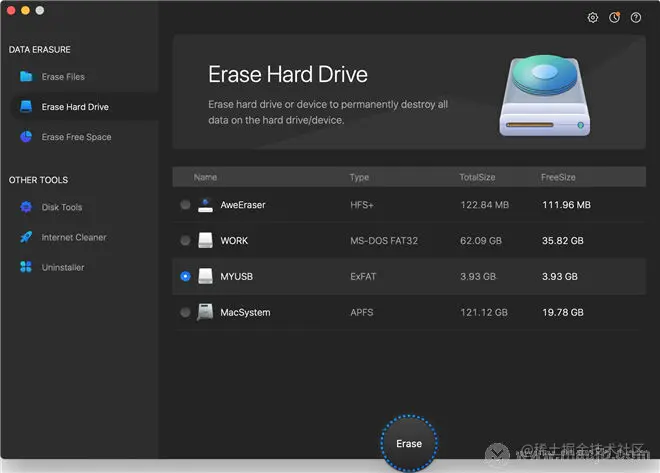Click the 111.96 MB free size
Image resolution: width=660 pixels, height=473 pixels.
[x=566, y=205]
